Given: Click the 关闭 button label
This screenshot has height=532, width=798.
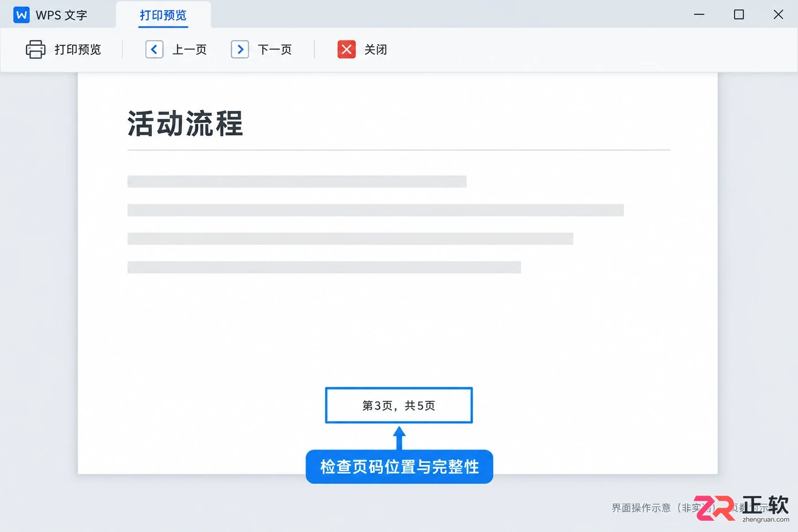Looking at the screenshot, I should tap(376, 50).
